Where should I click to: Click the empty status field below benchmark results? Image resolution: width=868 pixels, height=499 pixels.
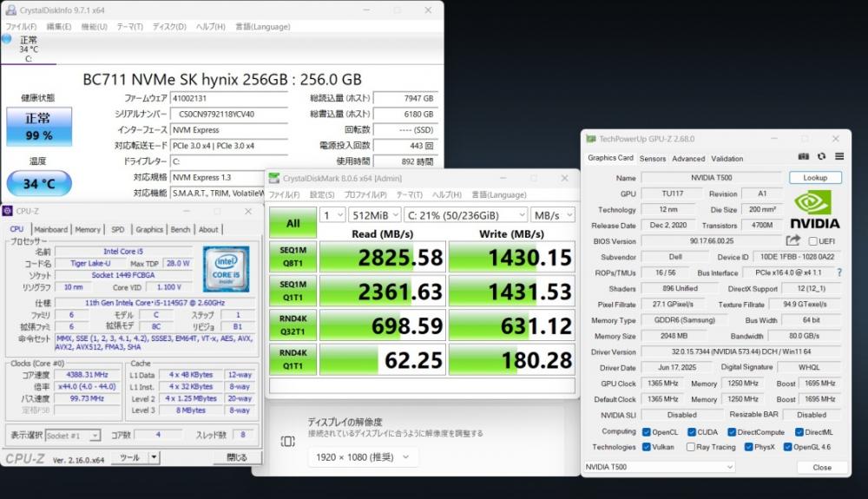pos(422,385)
